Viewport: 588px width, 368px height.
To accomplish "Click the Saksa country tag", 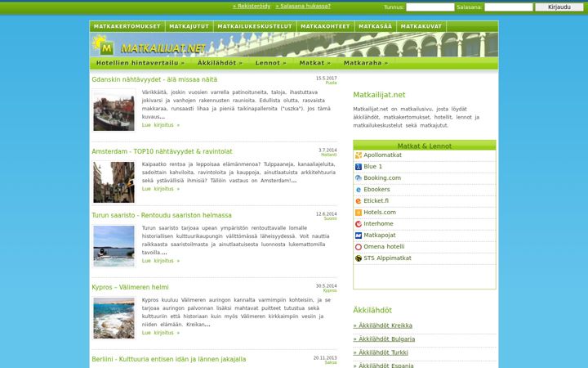I will 331,363.
